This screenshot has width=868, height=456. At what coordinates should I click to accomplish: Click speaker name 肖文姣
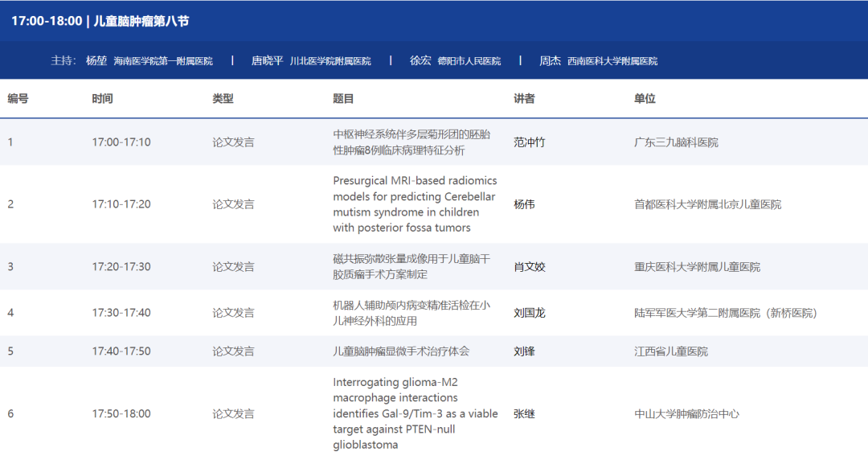pyautogui.click(x=529, y=266)
